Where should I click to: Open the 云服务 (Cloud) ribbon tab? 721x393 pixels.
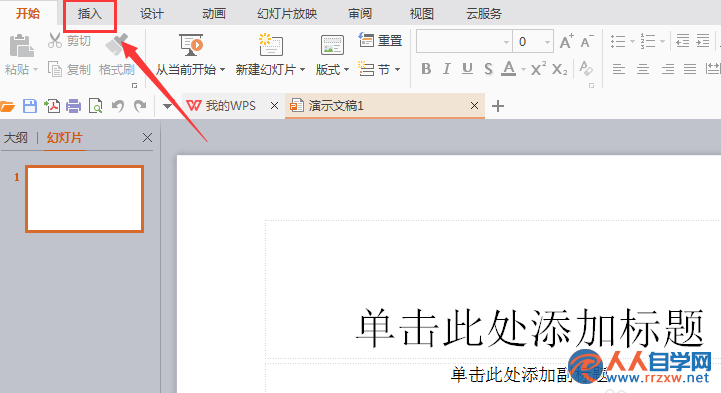[484, 14]
